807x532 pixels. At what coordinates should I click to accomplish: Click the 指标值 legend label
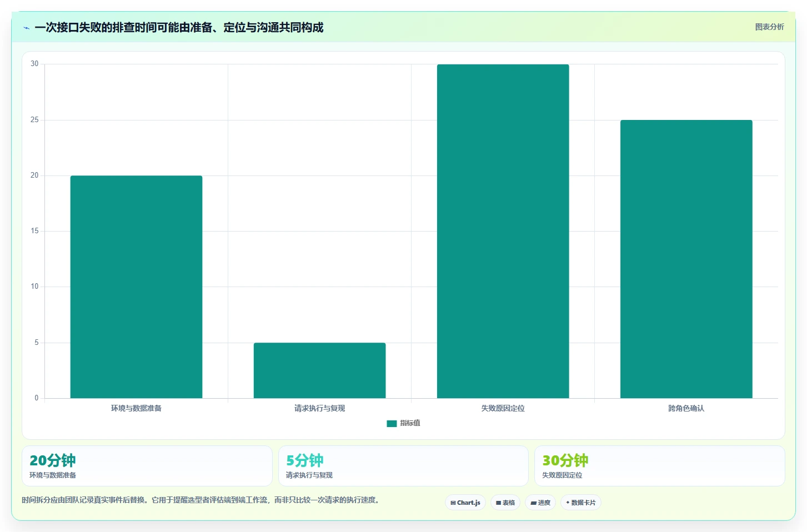point(410,423)
